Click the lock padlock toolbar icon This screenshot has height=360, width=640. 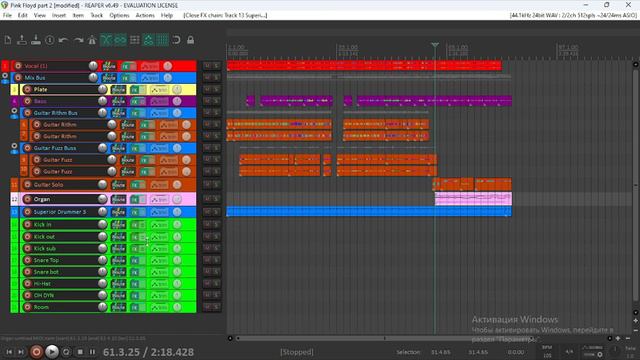coord(190,40)
